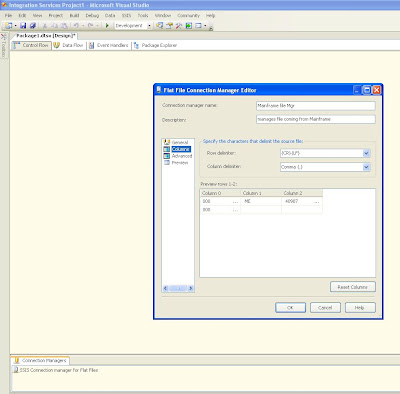Click the Save icon in the toolbar
This screenshot has height=394, width=400.
23,25
